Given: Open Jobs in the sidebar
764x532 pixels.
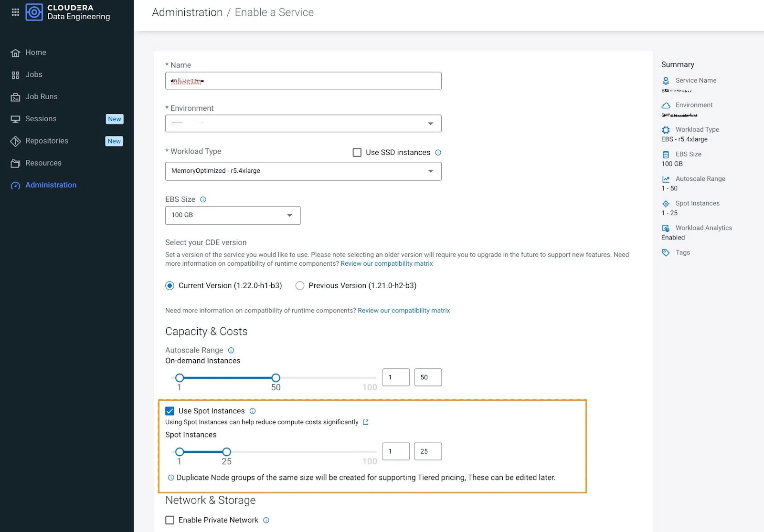Looking at the screenshot, I should [34, 74].
